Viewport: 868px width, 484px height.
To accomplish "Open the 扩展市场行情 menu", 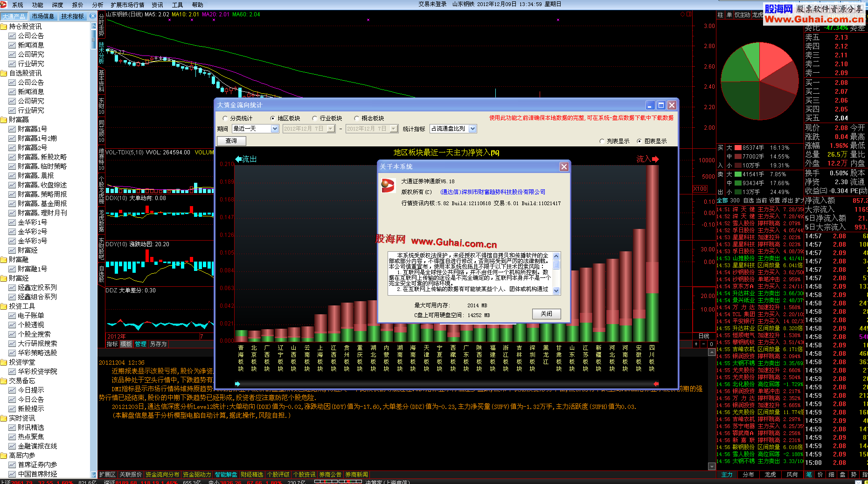I will pos(127,5).
